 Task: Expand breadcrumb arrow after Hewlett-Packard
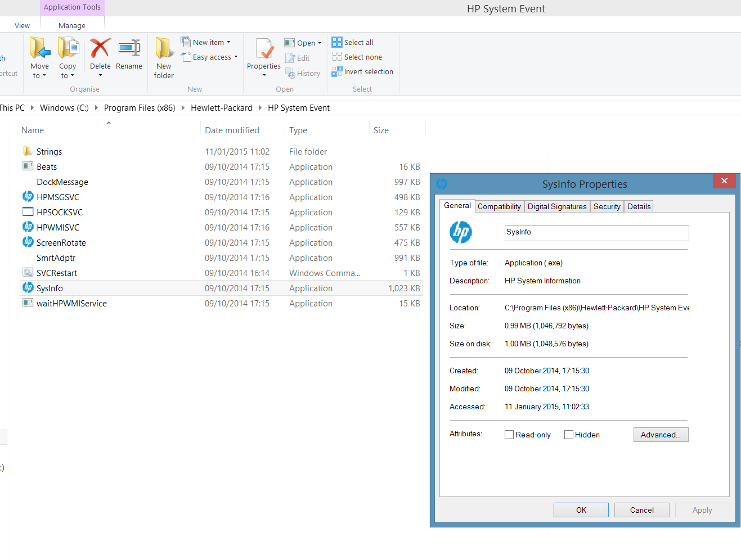(x=260, y=107)
